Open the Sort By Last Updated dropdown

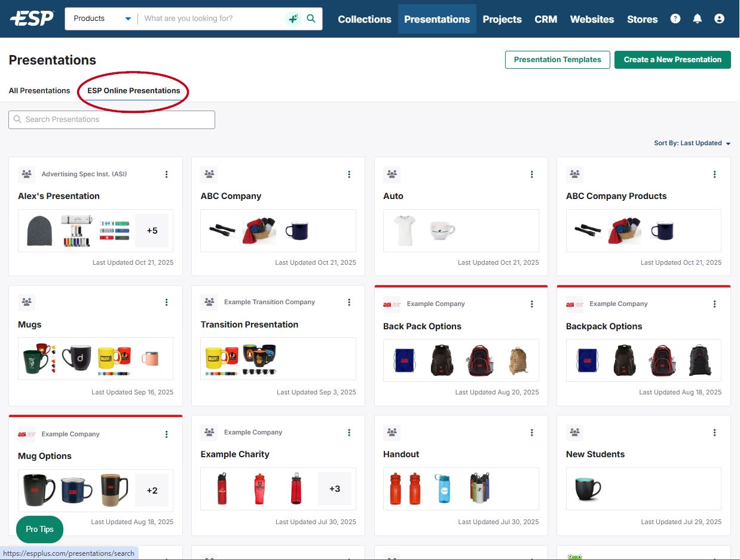pos(692,143)
